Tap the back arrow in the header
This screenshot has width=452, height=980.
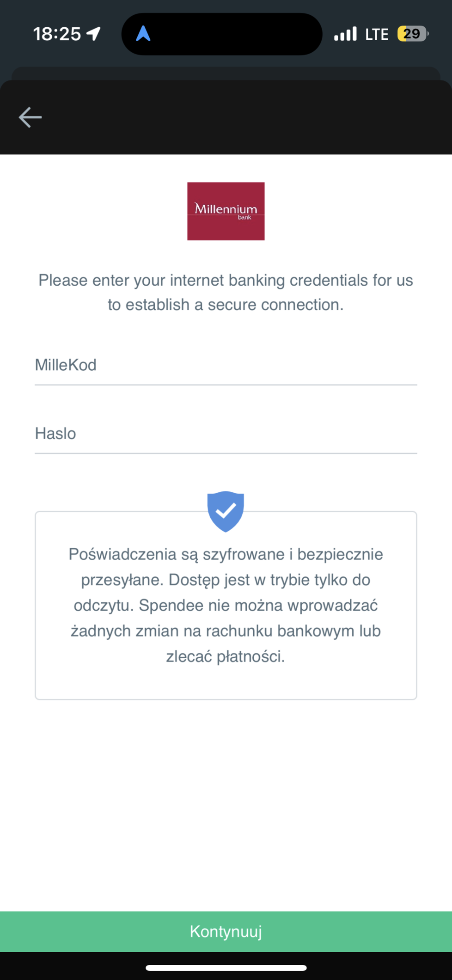[31, 117]
